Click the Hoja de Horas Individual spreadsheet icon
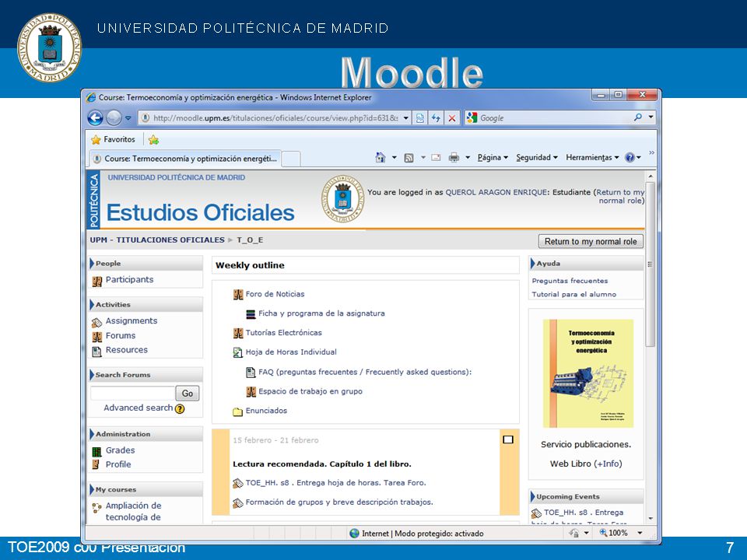Image resolution: width=747 pixels, height=560 pixels. [x=238, y=352]
